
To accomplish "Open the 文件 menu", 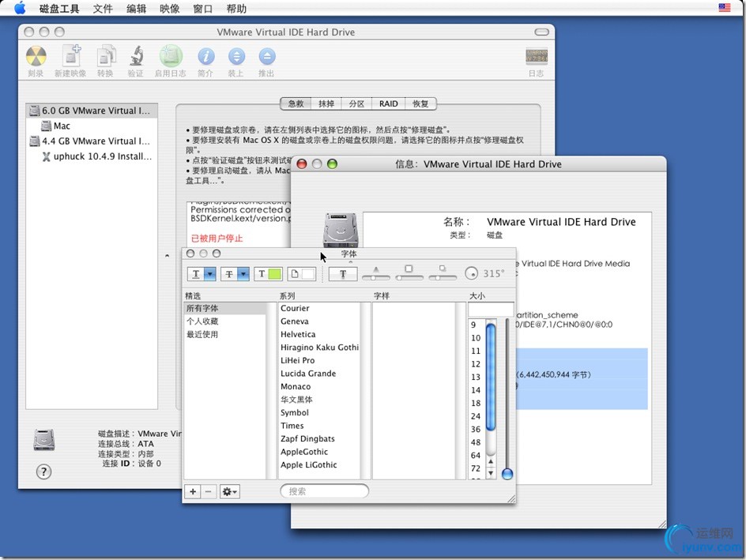I will pos(103,9).
